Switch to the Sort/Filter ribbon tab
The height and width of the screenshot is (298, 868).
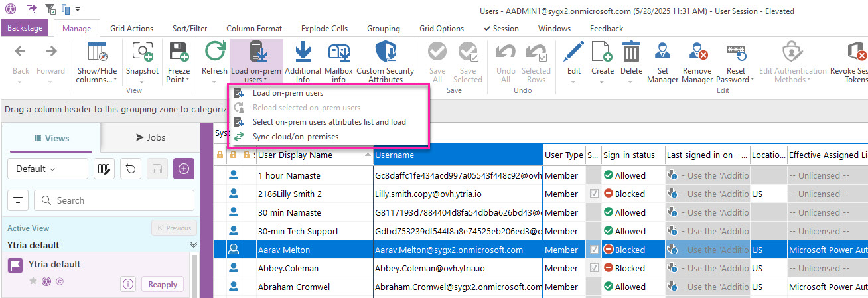pyautogui.click(x=189, y=29)
